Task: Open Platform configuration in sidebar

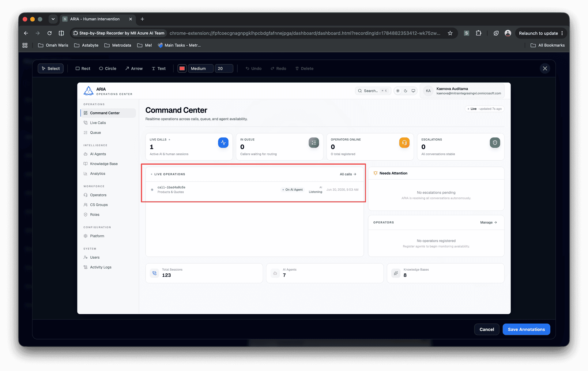Action: point(108,236)
